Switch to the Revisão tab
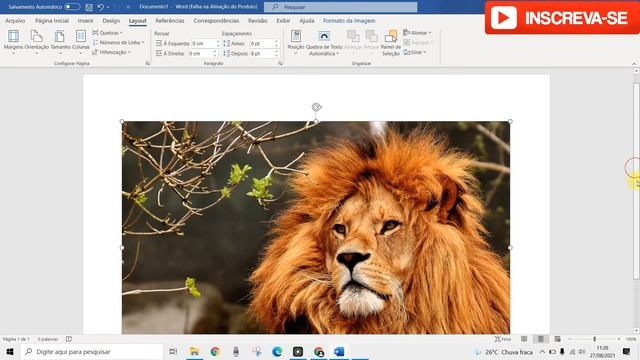Image resolution: width=640 pixels, height=360 pixels. [x=258, y=20]
